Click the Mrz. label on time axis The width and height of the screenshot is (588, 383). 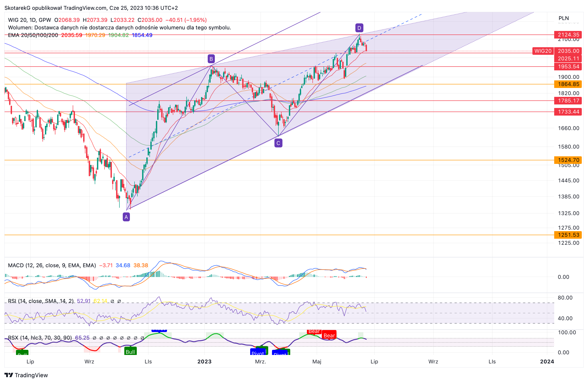[x=260, y=361]
